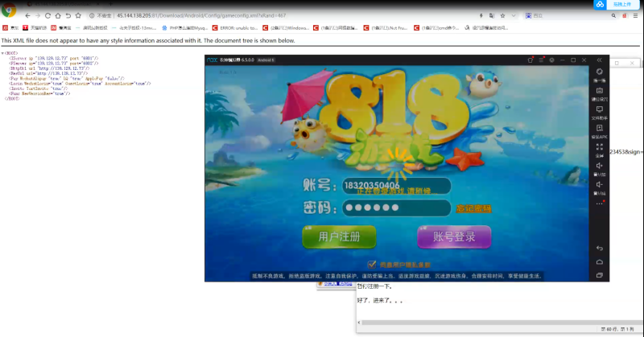Viewport: 644px width, 337px height.
Task: Bookmark page with star beside home icon
Action: tap(78, 15)
